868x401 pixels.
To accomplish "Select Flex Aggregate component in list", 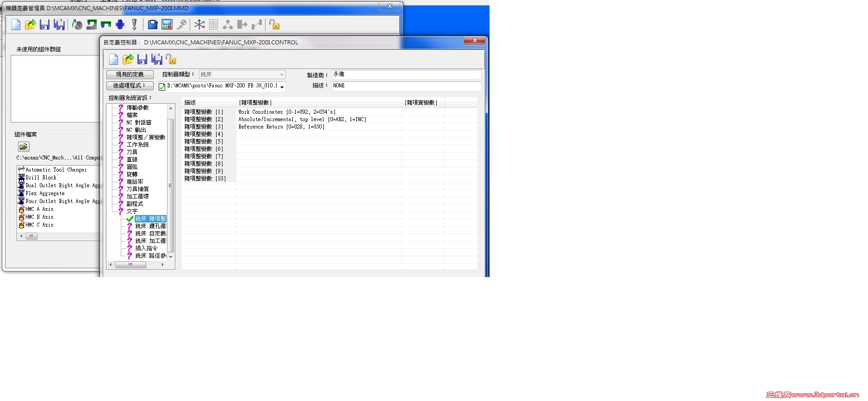I will click(45, 193).
